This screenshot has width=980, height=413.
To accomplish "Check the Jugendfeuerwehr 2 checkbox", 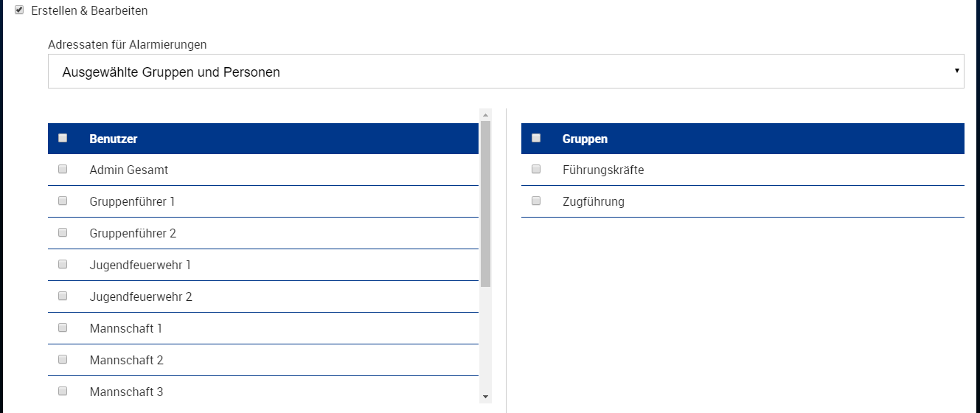I will tap(63, 296).
